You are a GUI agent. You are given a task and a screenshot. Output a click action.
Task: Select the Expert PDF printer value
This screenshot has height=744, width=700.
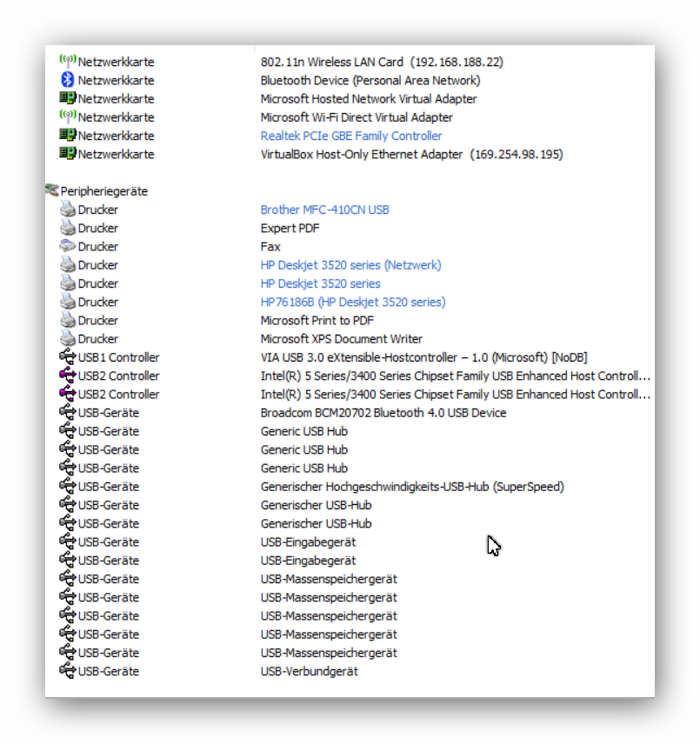(x=290, y=229)
